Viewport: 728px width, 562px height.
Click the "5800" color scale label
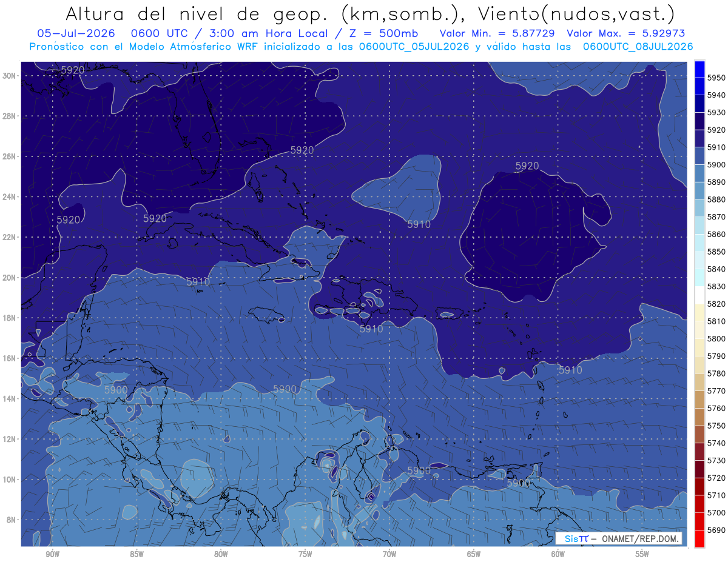click(716, 339)
